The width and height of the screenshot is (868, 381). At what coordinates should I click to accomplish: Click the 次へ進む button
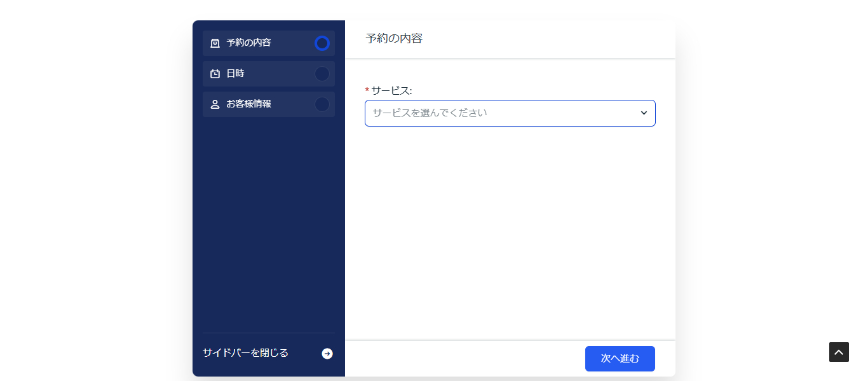620,358
